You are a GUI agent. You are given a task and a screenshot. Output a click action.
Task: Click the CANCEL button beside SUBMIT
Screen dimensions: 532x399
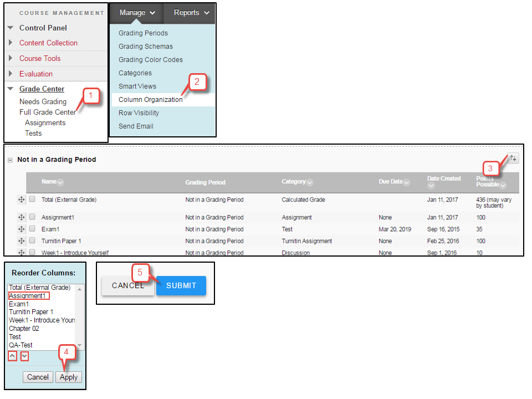click(x=128, y=286)
